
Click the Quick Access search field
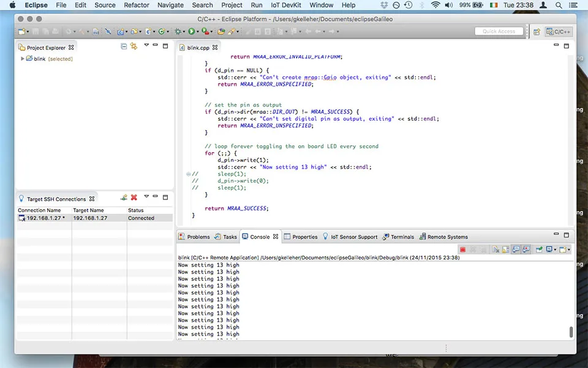[x=499, y=31]
